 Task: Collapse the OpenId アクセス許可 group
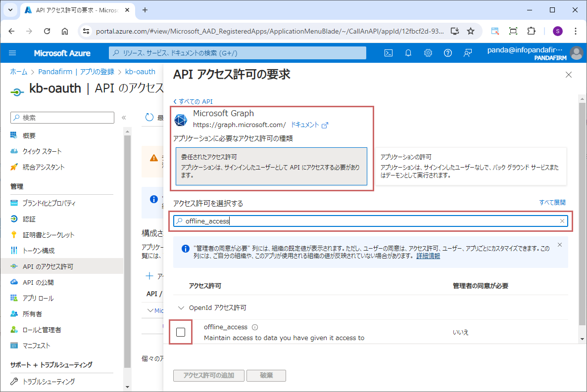click(x=181, y=307)
